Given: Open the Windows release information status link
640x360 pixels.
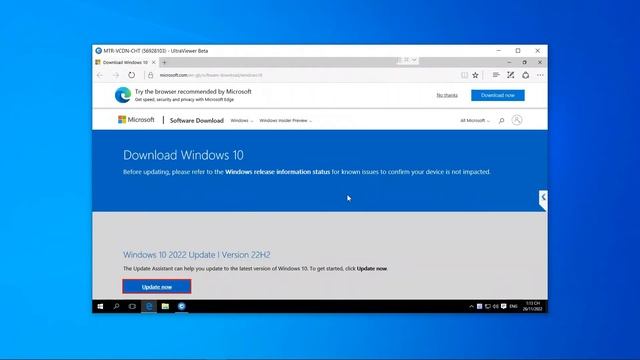Looking at the screenshot, I should 278,172.
